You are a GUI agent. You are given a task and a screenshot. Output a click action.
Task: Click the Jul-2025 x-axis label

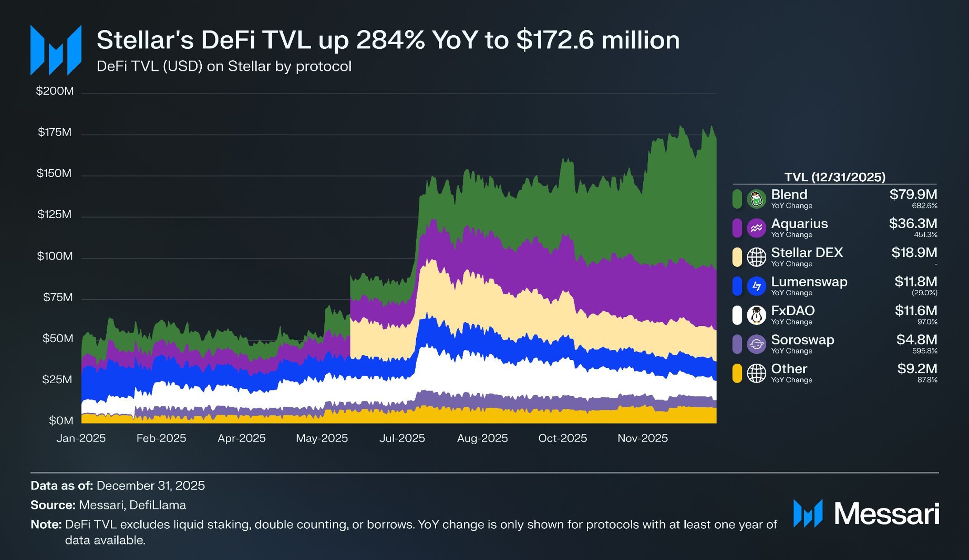click(x=402, y=438)
